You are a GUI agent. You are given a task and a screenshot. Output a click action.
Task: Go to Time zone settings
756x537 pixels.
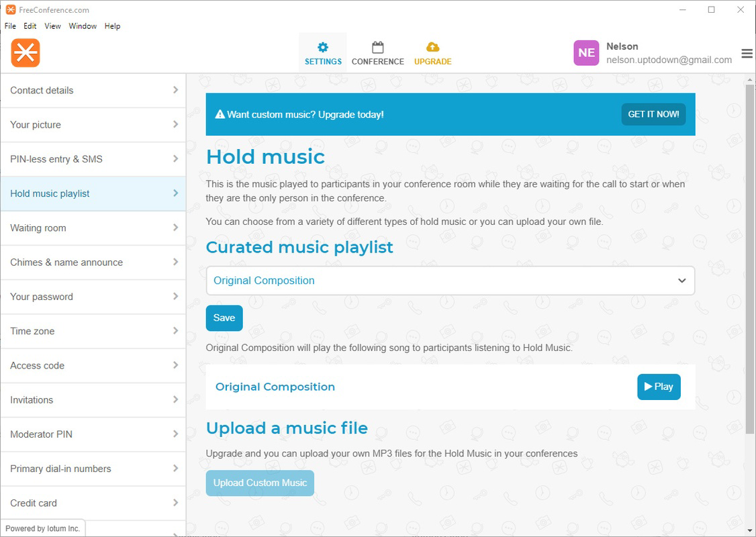[x=93, y=331]
